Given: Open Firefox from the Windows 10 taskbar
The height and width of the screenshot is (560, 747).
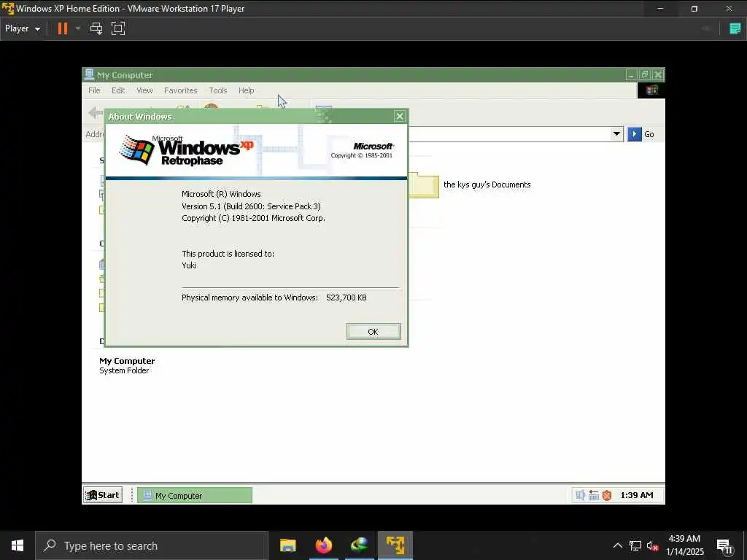Looking at the screenshot, I should point(323,545).
